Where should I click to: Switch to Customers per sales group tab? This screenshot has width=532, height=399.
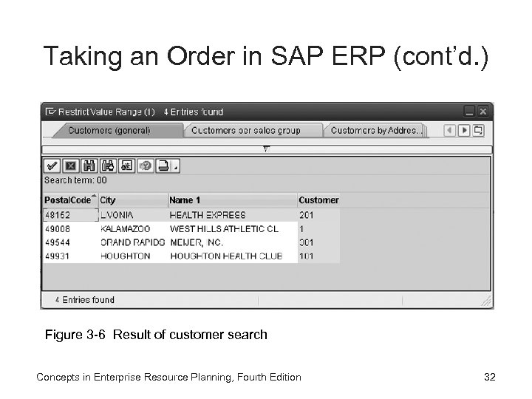pos(245,131)
